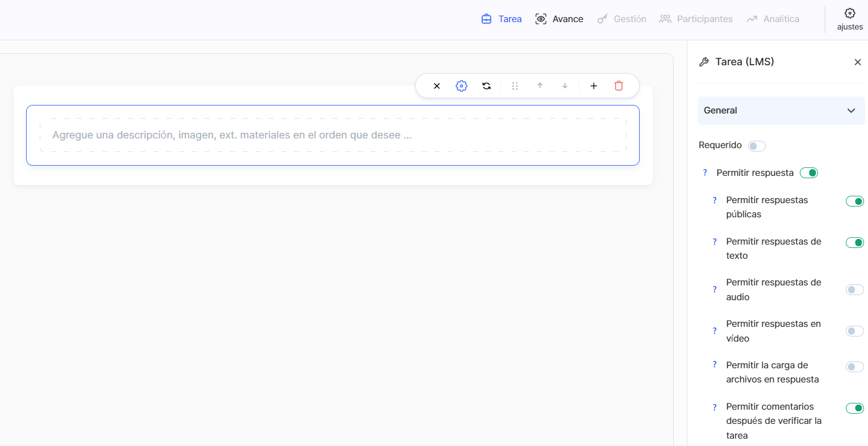Open ajustes settings in top right
The height and width of the screenshot is (446, 868).
tap(849, 19)
